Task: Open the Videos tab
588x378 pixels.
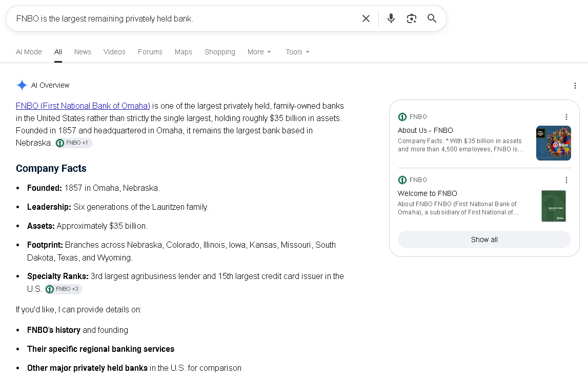Action: pyautogui.click(x=114, y=52)
